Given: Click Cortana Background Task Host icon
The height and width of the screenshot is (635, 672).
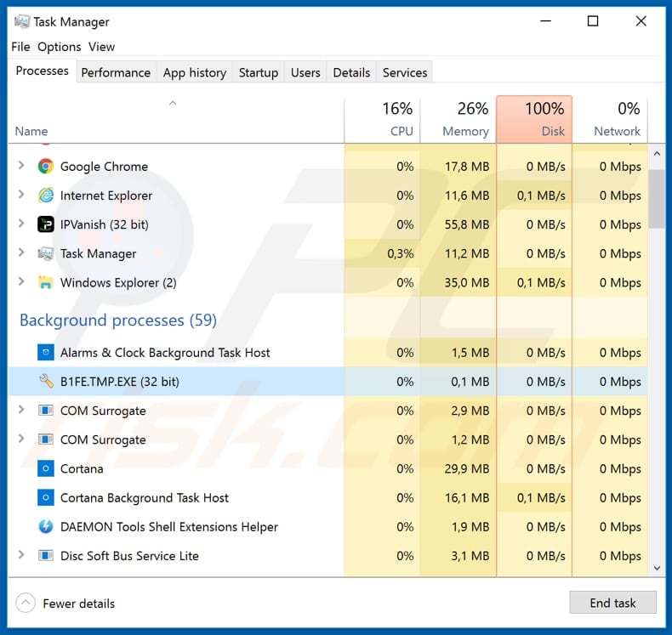Looking at the screenshot, I should pyautogui.click(x=45, y=497).
